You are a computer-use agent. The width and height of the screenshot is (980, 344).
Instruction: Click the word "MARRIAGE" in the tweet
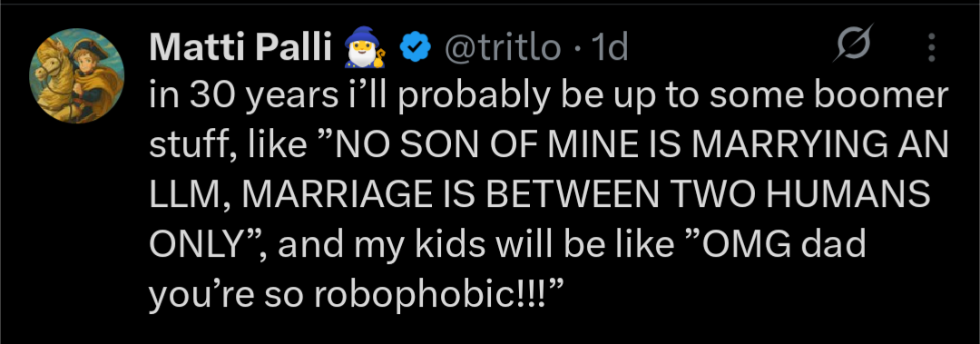click(x=332, y=194)
